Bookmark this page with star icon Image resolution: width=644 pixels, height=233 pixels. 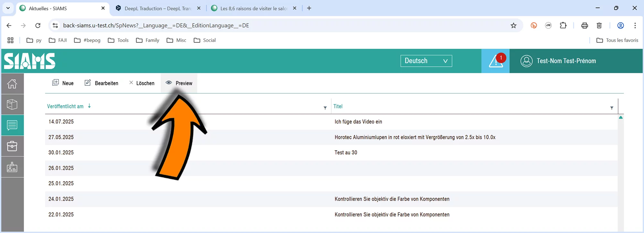pyautogui.click(x=513, y=25)
